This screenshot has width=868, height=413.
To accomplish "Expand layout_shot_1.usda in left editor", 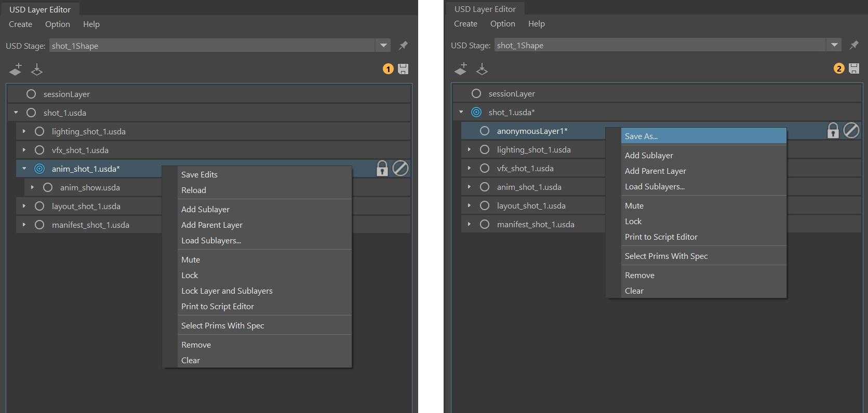I will pos(24,206).
